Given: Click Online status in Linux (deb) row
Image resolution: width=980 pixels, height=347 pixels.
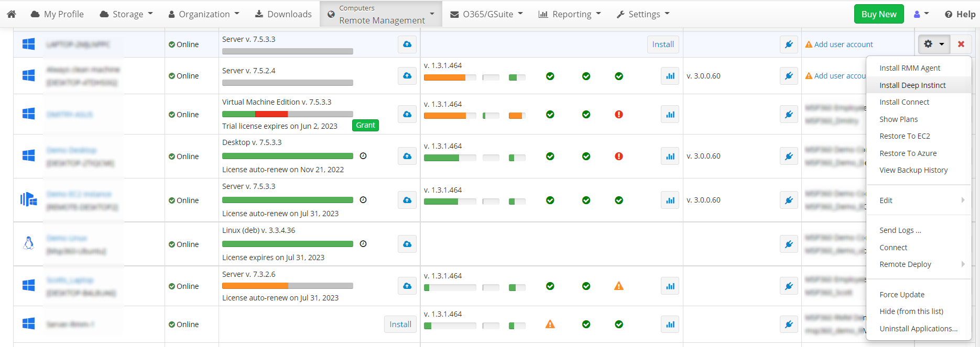Looking at the screenshot, I should click(183, 244).
